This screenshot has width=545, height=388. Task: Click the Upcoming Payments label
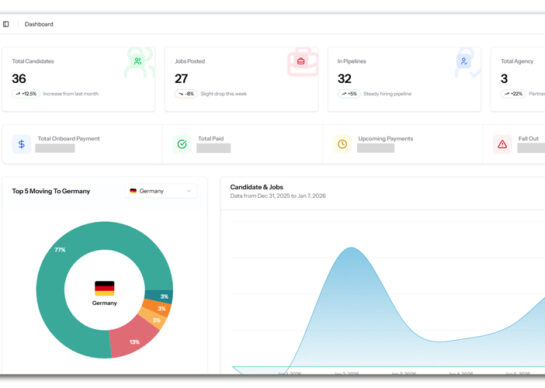click(386, 139)
